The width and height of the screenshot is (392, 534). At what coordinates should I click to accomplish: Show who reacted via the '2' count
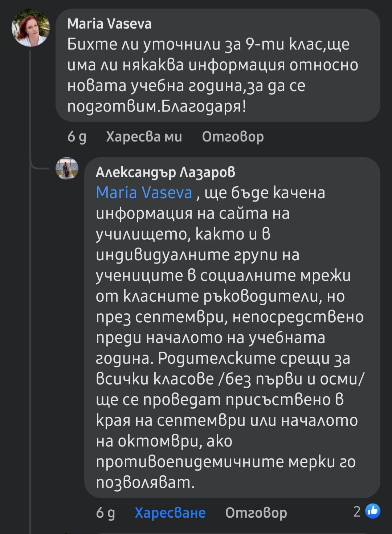[x=357, y=511]
